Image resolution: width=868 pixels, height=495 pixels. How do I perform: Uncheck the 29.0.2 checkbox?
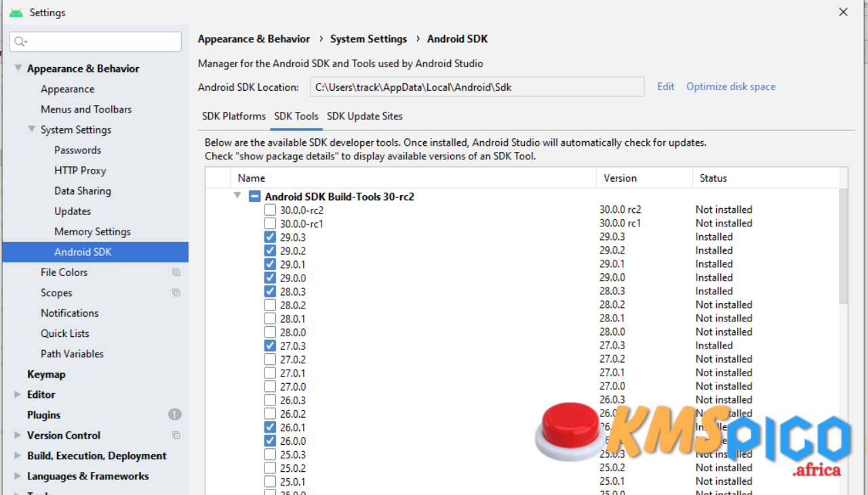(270, 251)
